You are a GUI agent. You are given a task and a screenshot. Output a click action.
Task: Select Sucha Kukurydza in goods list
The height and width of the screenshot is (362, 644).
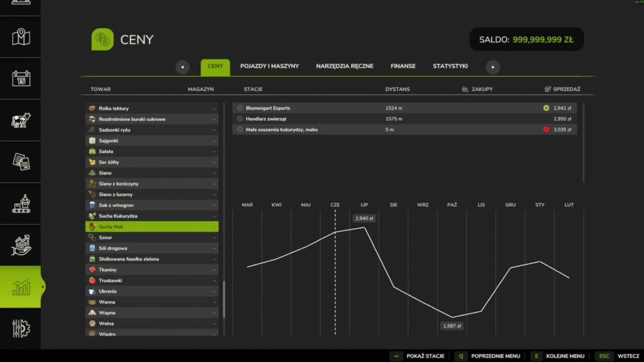coord(152,216)
